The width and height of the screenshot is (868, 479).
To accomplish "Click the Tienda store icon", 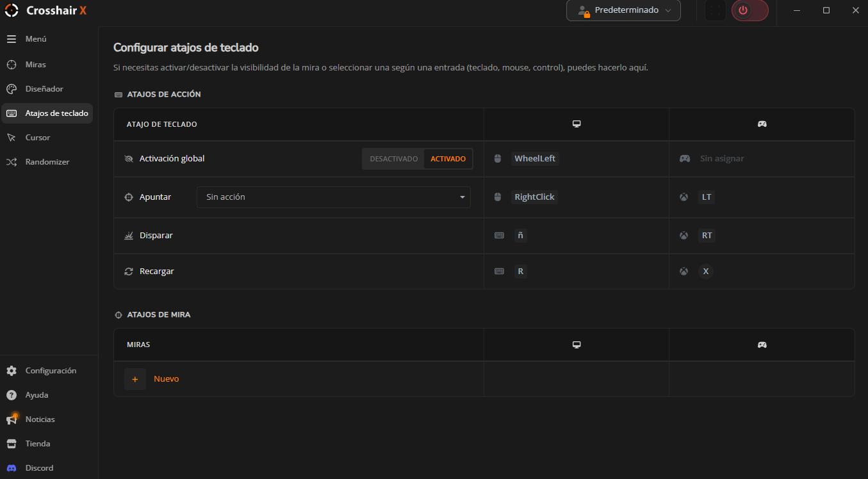I will [12, 444].
